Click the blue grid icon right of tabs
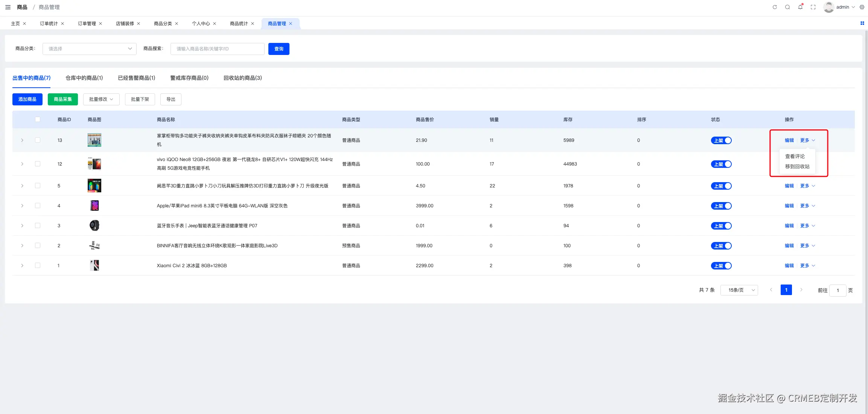868x414 pixels. pos(862,23)
